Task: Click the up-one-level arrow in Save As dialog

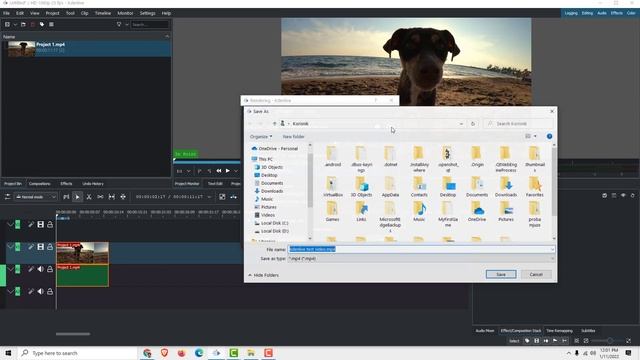Action: (x=274, y=124)
